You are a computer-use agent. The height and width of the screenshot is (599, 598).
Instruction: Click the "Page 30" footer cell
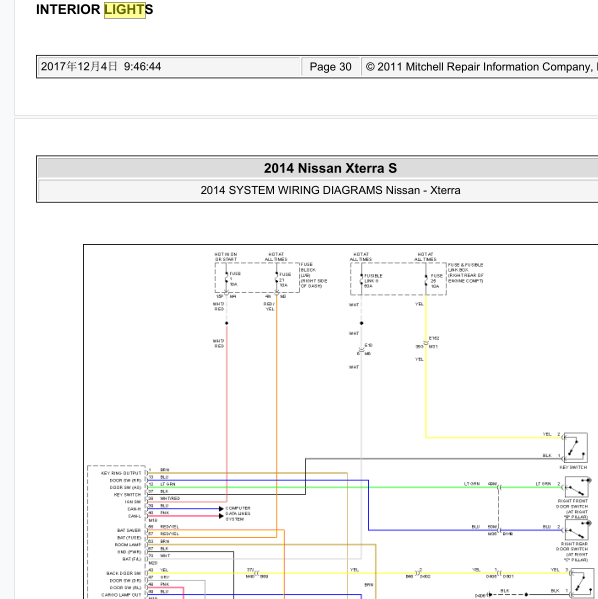tap(331, 67)
